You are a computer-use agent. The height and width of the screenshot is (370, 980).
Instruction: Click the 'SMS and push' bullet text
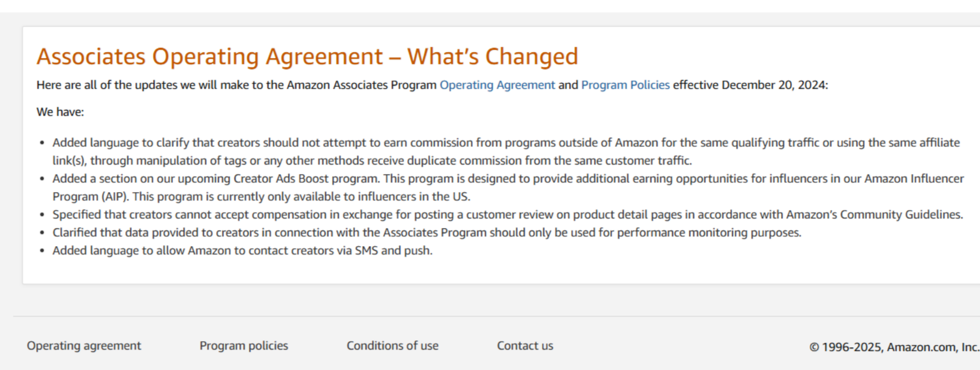393,251
